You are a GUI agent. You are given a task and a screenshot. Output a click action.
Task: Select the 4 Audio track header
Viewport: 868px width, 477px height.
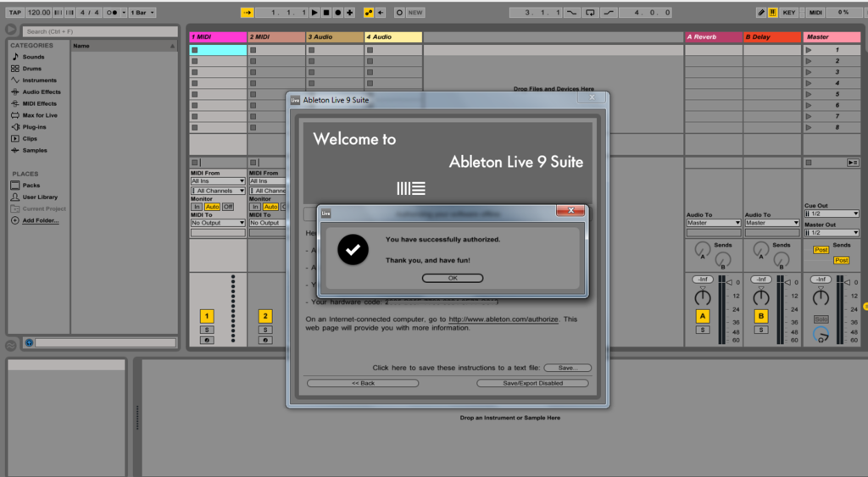(x=393, y=37)
